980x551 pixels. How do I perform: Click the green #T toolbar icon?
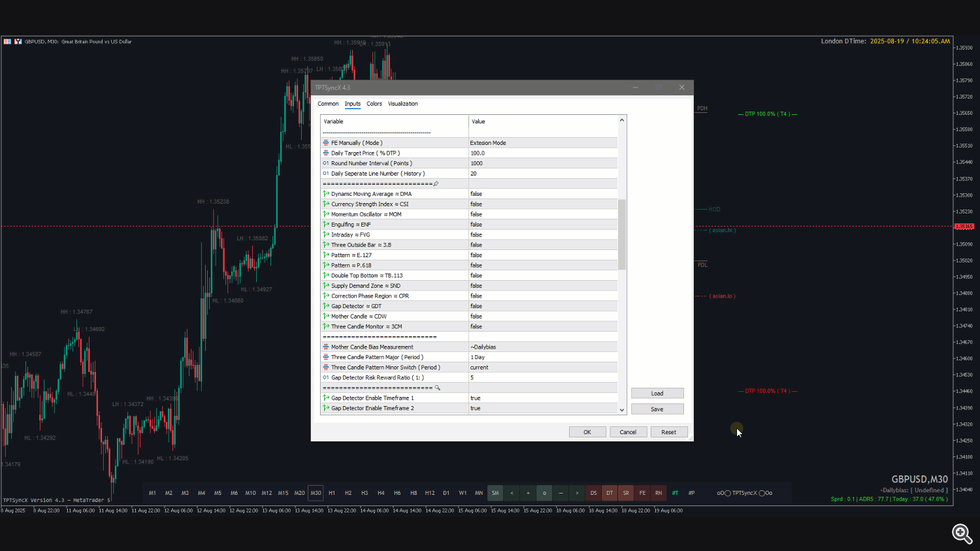tap(675, 493)
